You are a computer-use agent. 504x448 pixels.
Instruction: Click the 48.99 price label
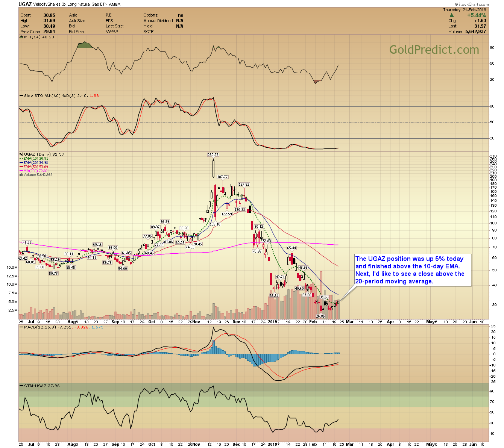point(303,268)
